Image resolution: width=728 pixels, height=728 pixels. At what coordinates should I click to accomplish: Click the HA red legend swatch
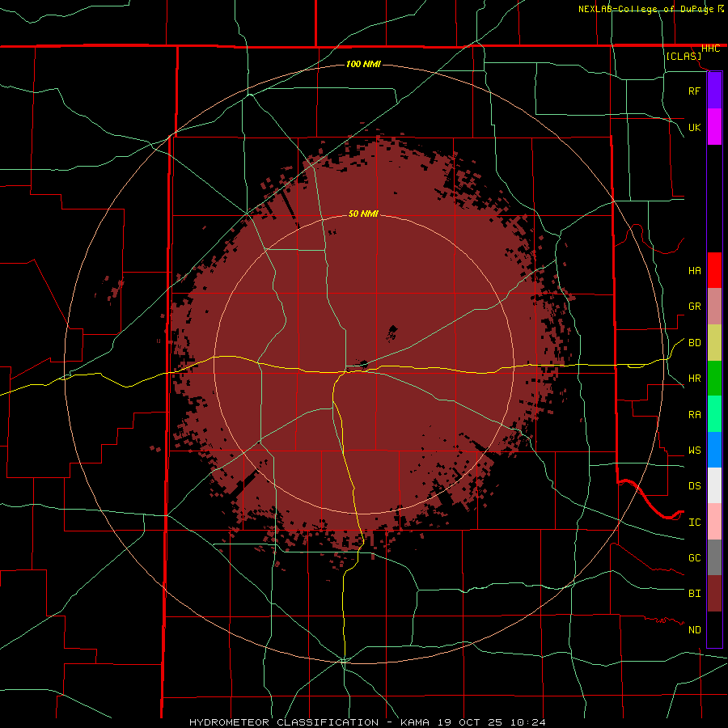[714, 270]
